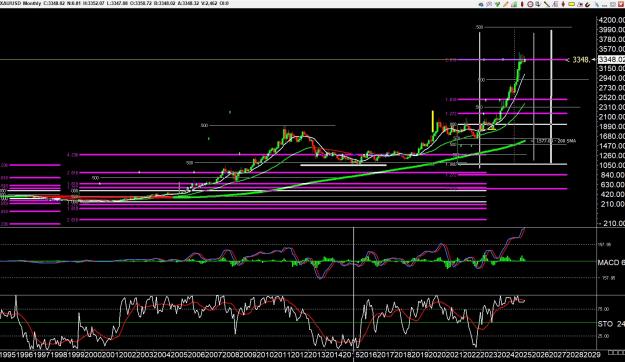Image resolution: width=625 pixels, height=362 pixels.
Task: Click the current price tag 3348.02 on scale
Action: (611, 59)
